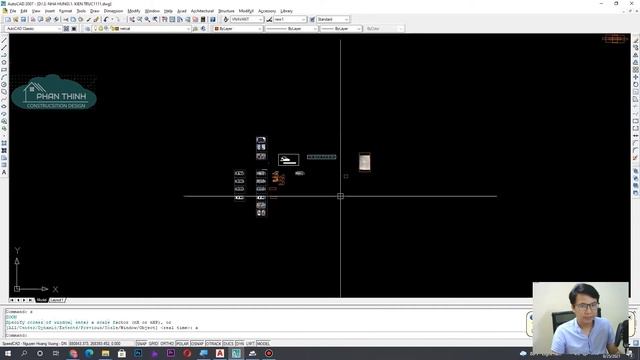Select the Arc draw tool
The width and height of the screenshot is (640, 360).
pos(4,77)
